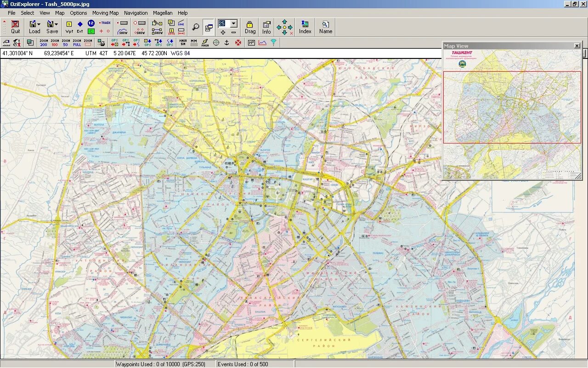Toggle route SHOW button with red circles
The image size is (588, 368).
coord(140,31)
